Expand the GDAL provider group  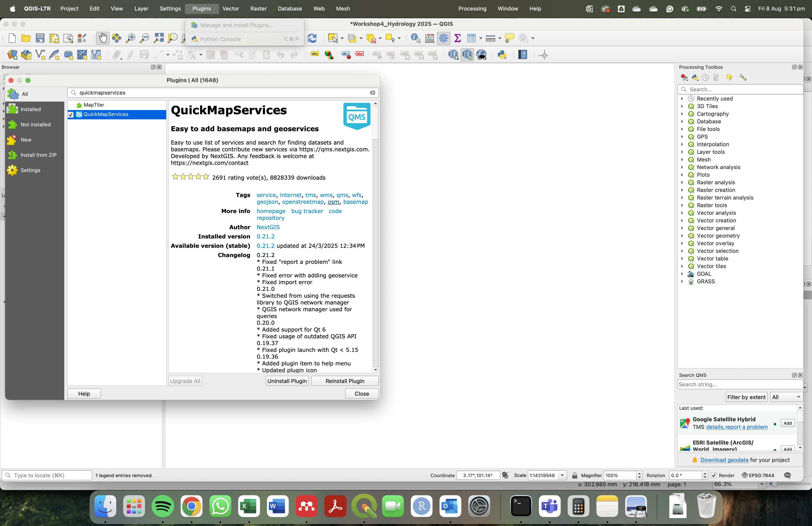click(682, 274)
